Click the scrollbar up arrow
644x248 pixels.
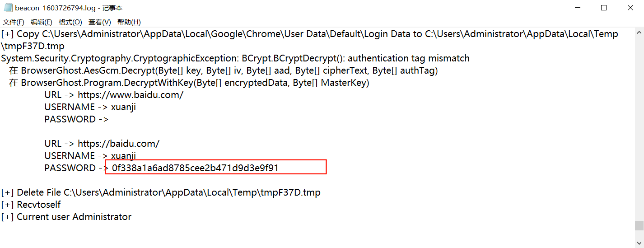(639, 33)
